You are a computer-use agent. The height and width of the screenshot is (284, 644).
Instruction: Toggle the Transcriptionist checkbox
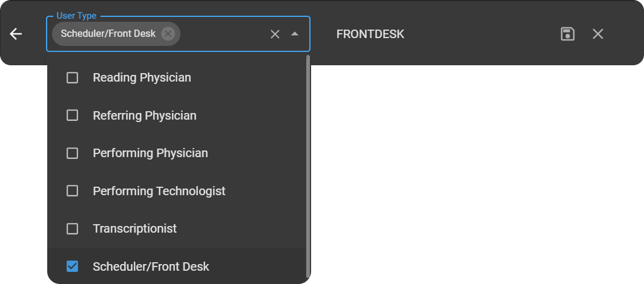tap(72, 228)
